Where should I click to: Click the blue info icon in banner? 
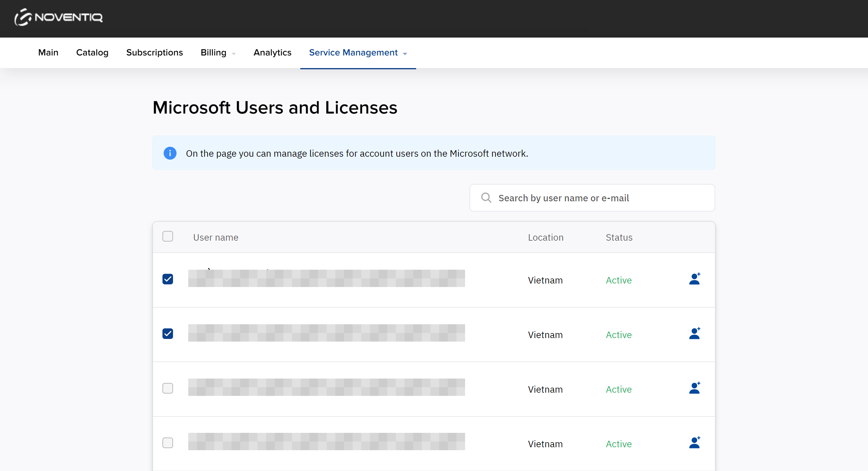tap(170, 153)
